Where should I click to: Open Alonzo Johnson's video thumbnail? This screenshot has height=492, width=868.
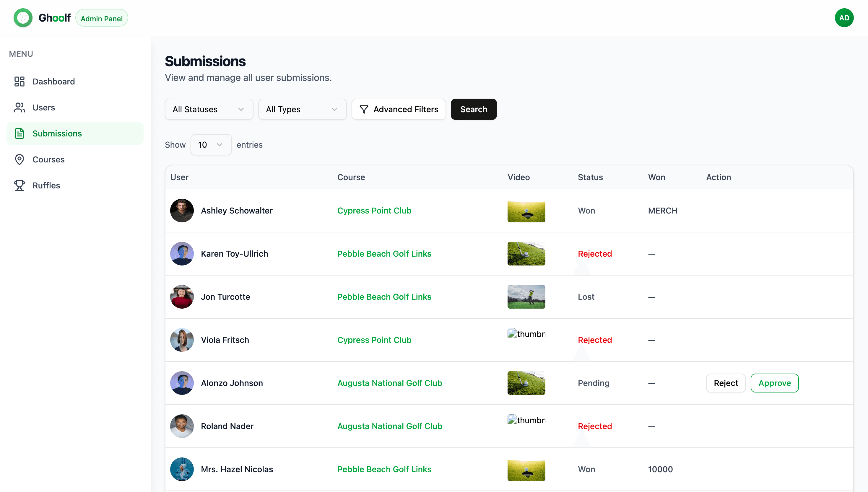[x=526, y=383]
